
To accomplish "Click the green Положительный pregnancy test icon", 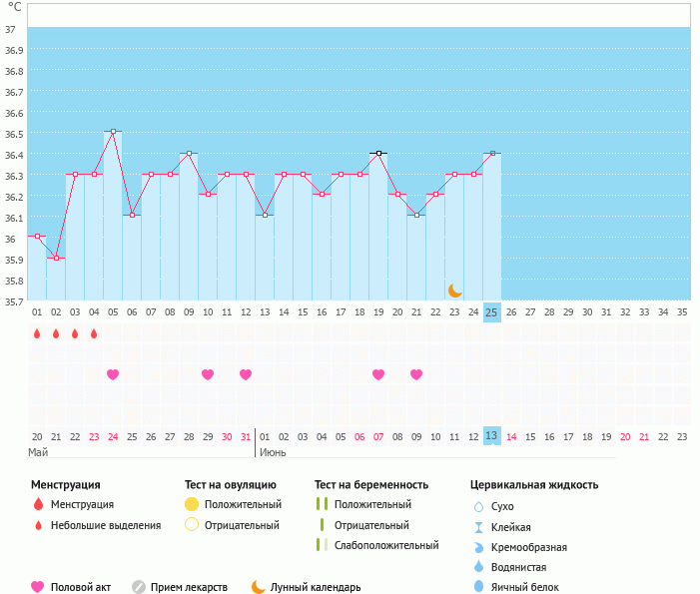I will click(322, 504).
